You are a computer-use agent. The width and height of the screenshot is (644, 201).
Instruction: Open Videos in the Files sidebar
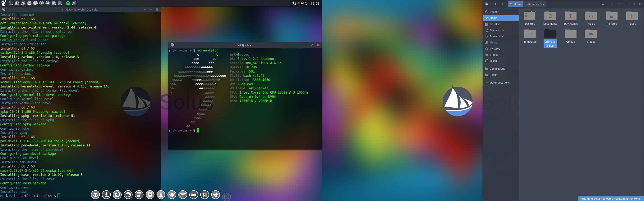pyautogui.click(x=501, y=55)
